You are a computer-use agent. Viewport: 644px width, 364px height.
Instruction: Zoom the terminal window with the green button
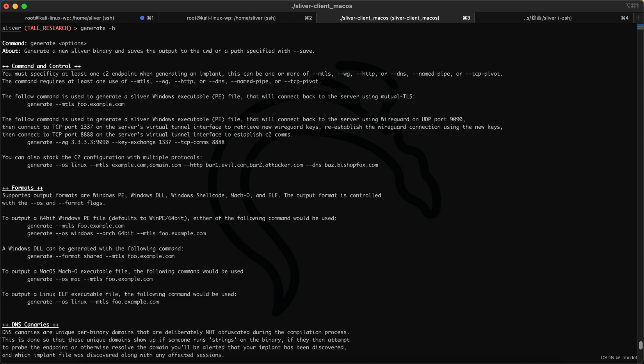point(24,6)
